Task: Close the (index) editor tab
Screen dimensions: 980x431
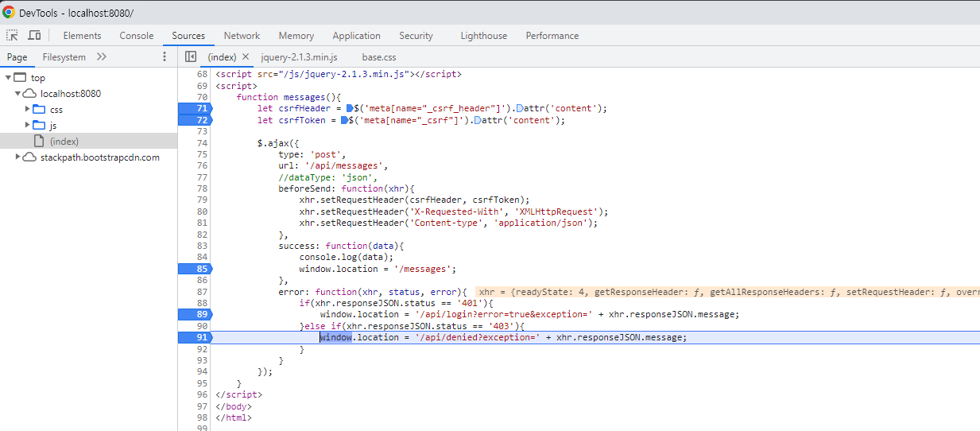Action: (246, 57)
